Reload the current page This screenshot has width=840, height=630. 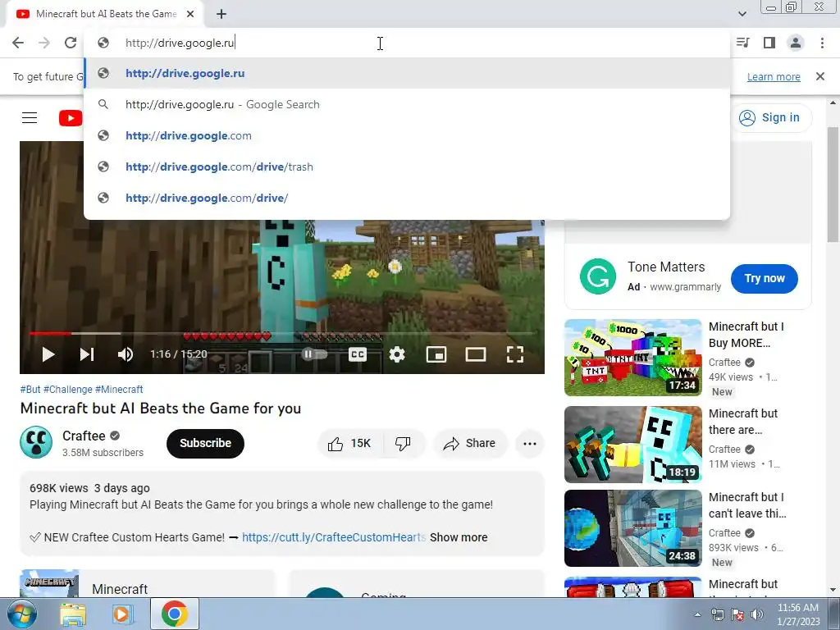pyautogui.click(x=71, y=43)
